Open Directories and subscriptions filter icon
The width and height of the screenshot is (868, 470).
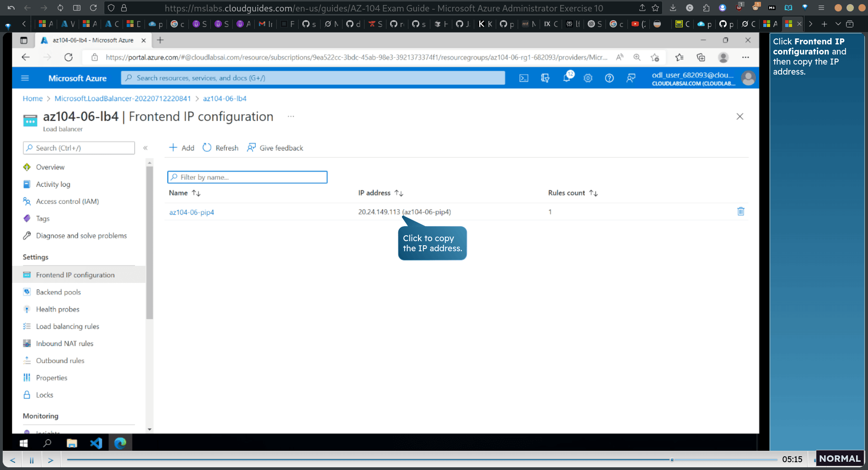tap(545, 78)
